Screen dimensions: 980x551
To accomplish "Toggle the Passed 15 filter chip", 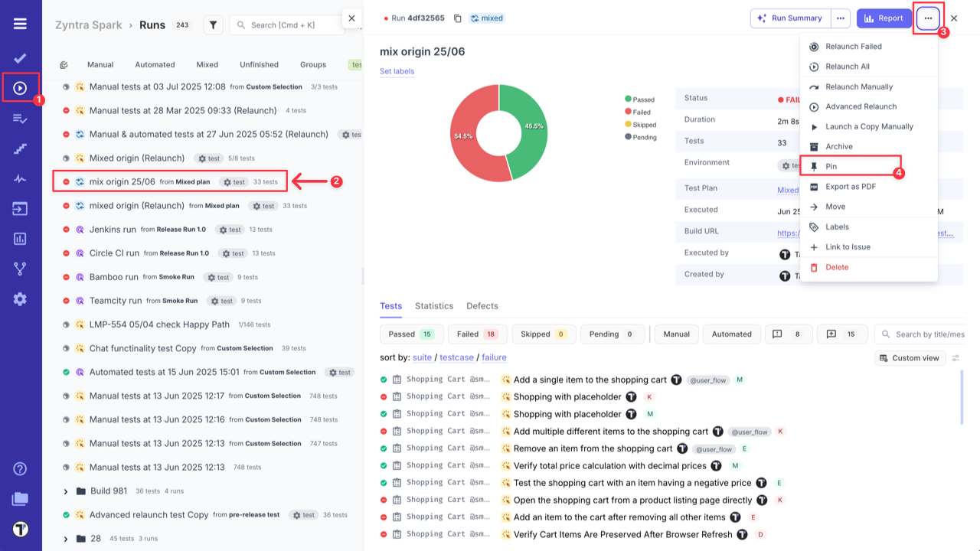I will pos(411,334).
